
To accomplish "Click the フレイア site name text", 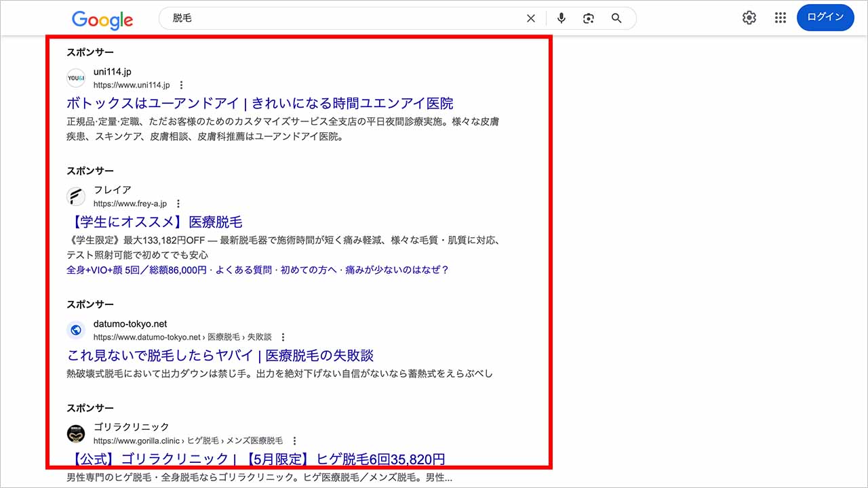I will (x=113, y=190).
